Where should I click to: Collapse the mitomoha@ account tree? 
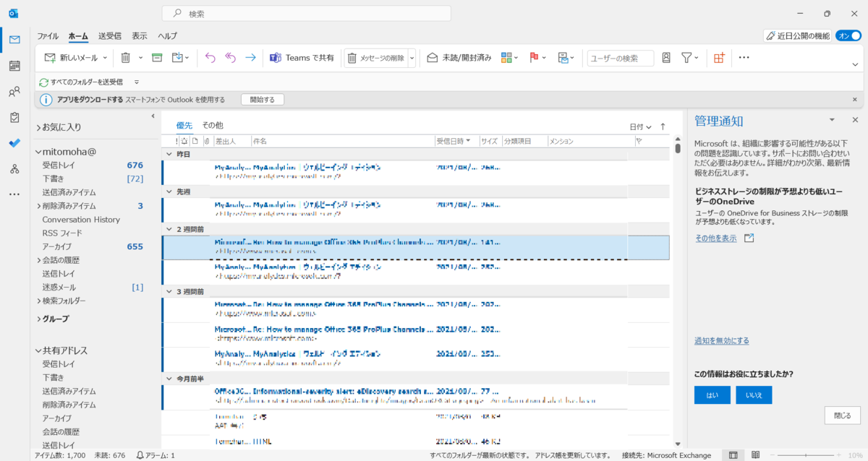click(38, 152)
